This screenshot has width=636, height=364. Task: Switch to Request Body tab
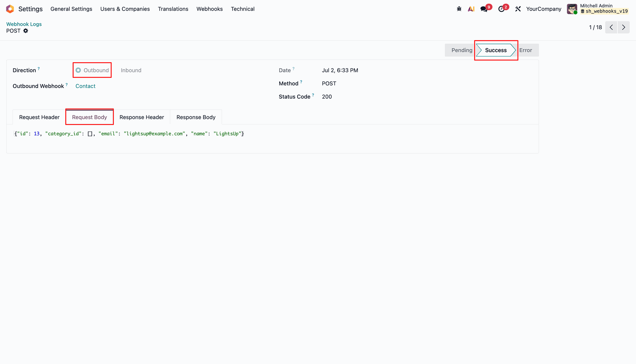click(x=89, y=117)
